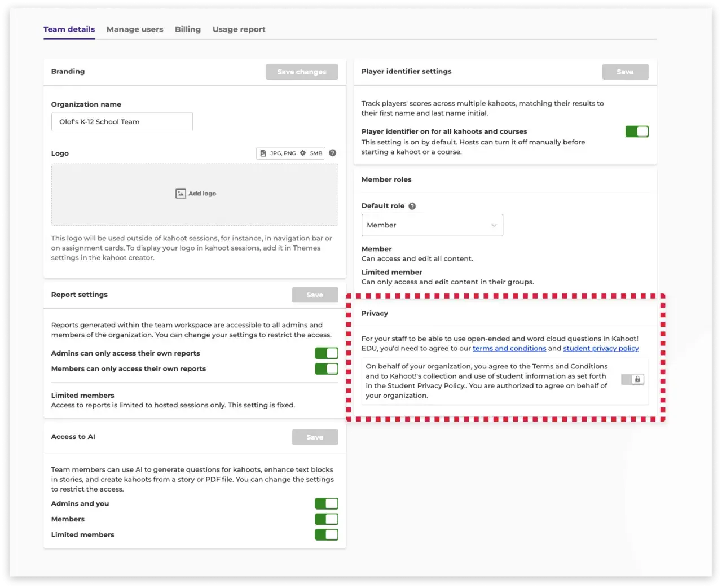Toggle Player identifier on for all kahoots
Viewport: 722px width, 588px height.
[x=637, y=131]
